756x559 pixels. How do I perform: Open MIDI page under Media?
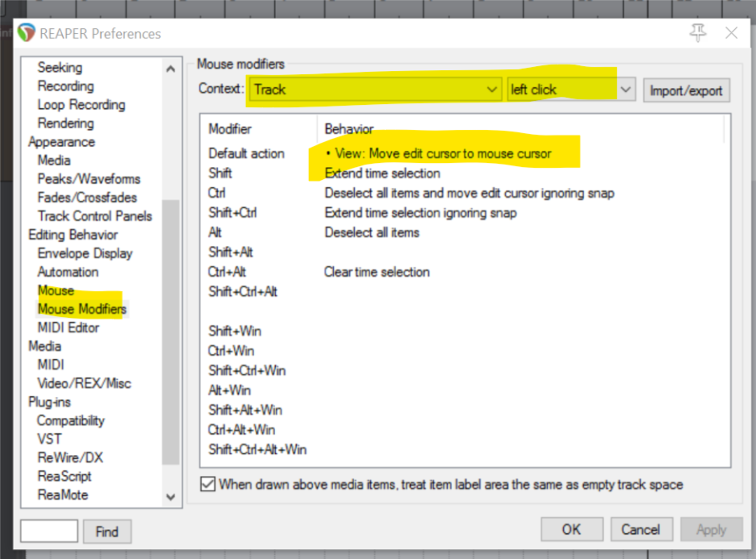click(51, 365)
